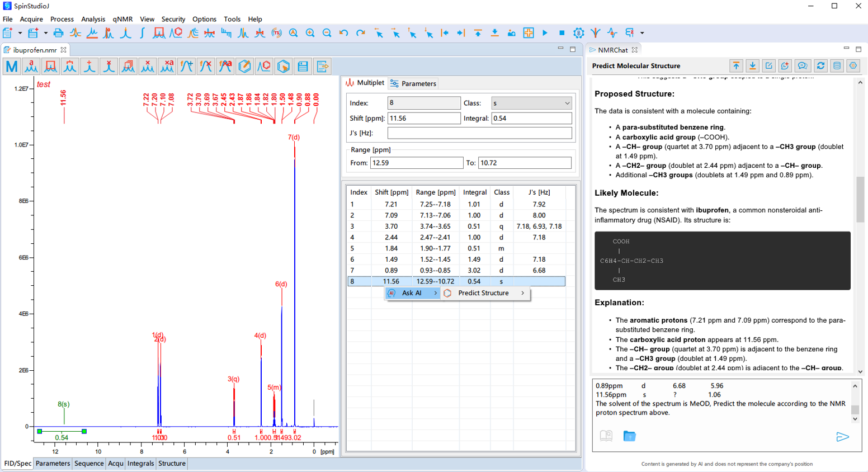Click the hexagon-with-pencil structure edit icon
The width and height of the screenshot is (868, 472).
244,67
